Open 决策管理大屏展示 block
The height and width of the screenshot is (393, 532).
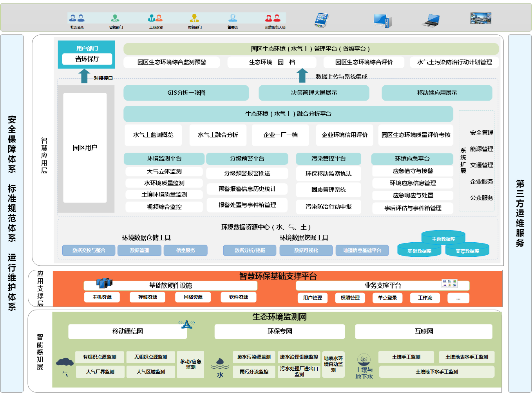coord(314,93)
